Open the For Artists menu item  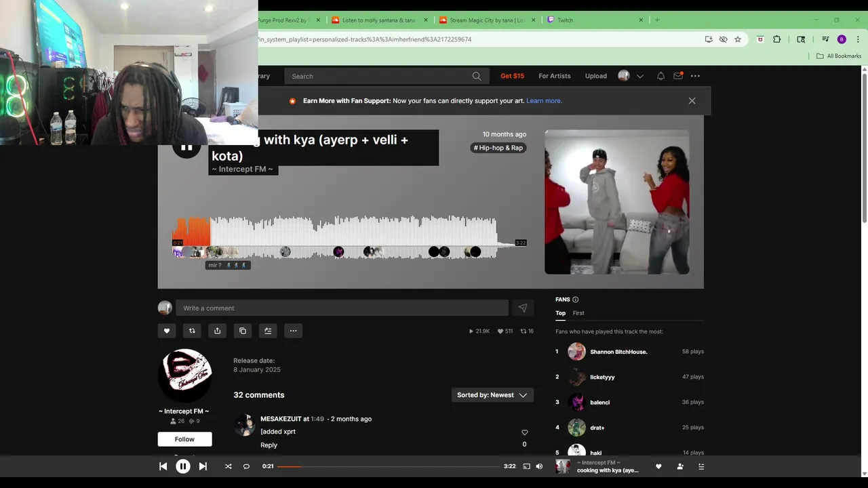(x=555, y=76)
